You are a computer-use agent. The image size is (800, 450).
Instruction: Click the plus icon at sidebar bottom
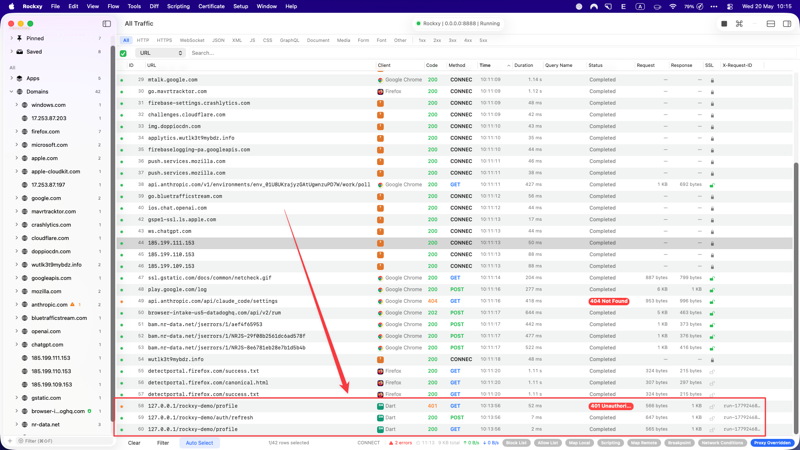pos(9,441)
